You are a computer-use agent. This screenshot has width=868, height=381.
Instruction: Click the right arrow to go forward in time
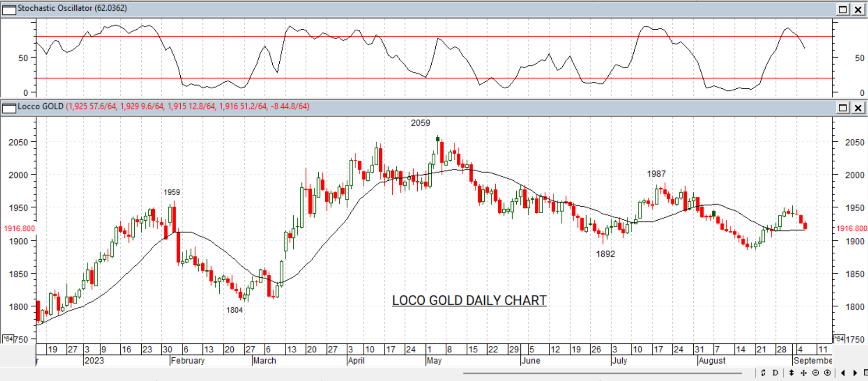click(855, 373)
